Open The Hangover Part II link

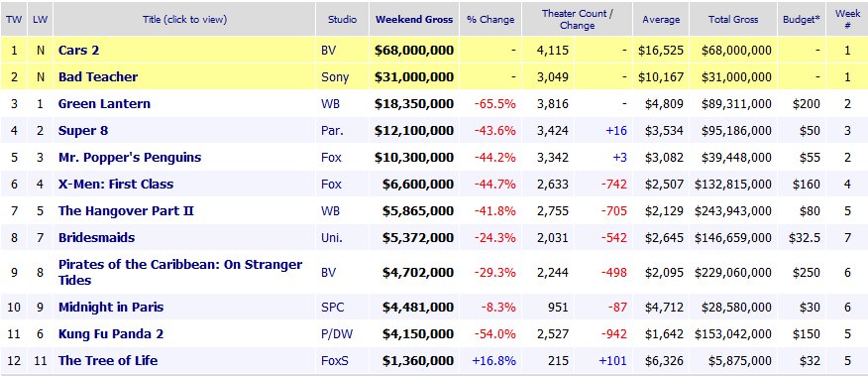coord(126,211)
